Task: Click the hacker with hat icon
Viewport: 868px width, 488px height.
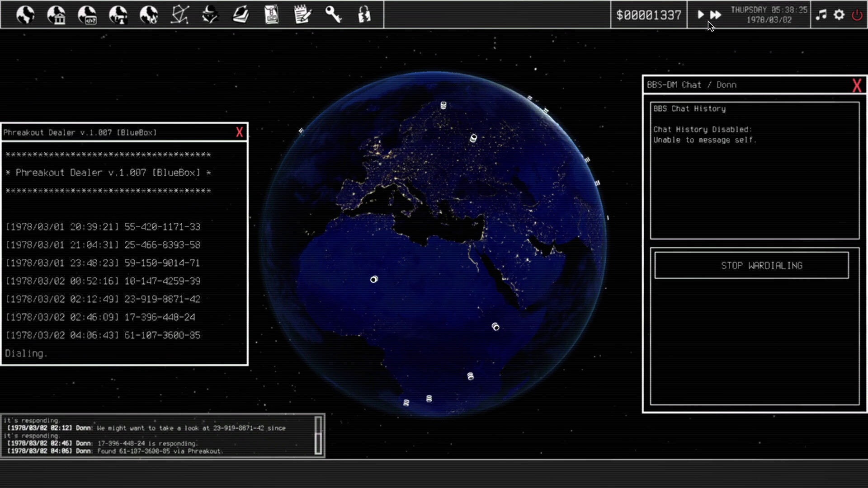Action: [210, 15]
